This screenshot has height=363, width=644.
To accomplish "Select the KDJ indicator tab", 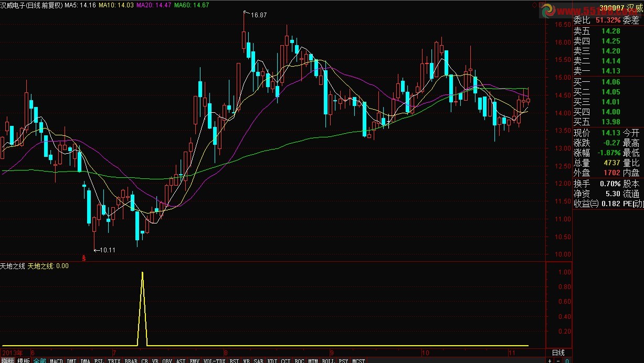I will coord(272,360).
